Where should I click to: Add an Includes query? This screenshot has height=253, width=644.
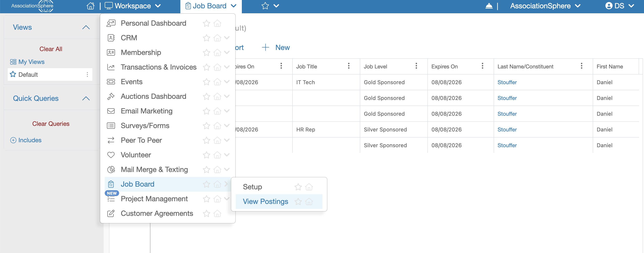pyautogui.click(x=26, y=140)
